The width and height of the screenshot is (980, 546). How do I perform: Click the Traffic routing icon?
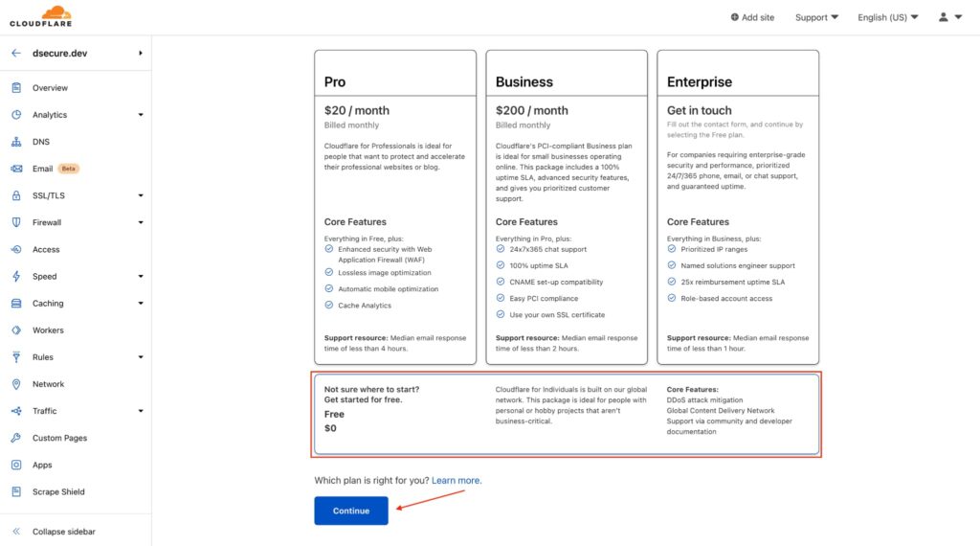point(16,410)
